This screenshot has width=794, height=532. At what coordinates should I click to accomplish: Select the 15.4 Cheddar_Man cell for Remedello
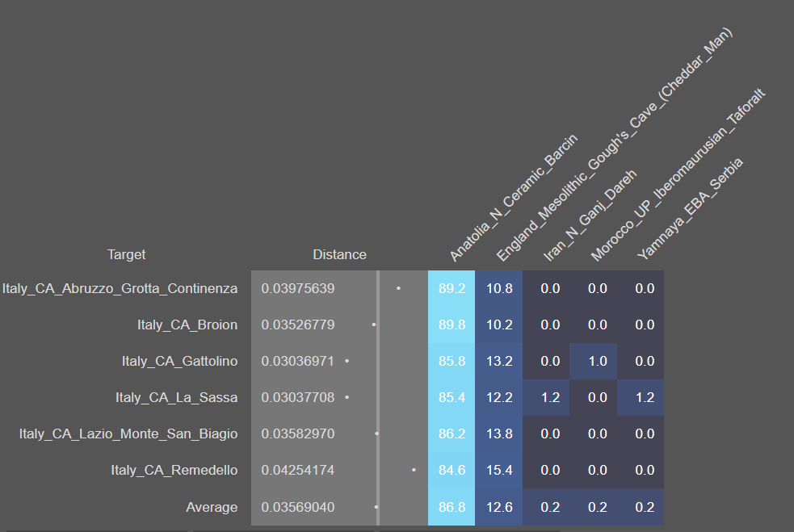tap(498, 470)
